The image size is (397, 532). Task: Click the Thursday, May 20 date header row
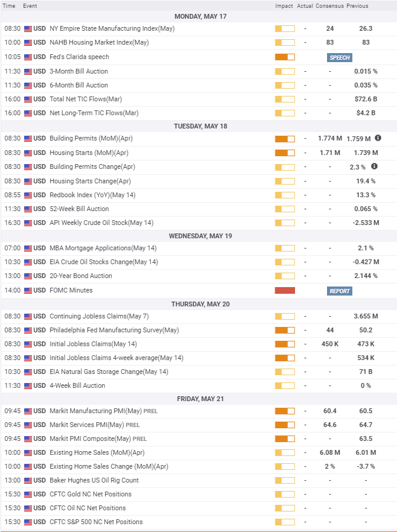tap(198, 304)
